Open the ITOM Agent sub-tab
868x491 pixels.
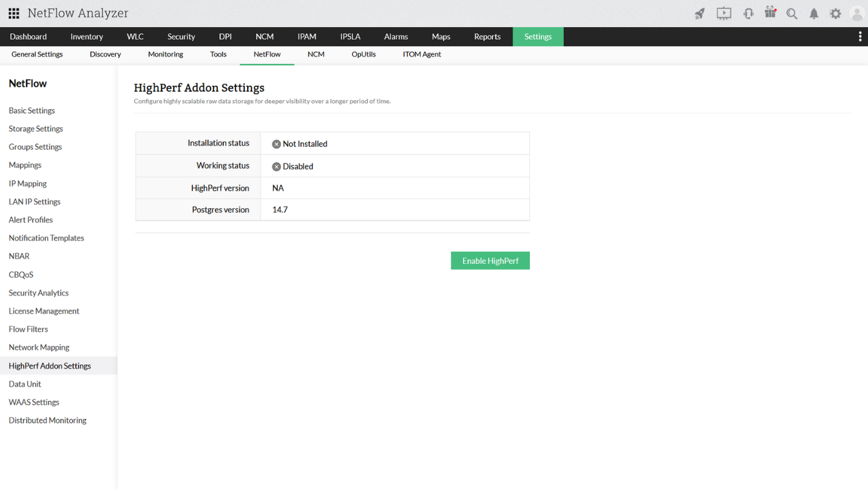pyautogui.click(x=422, y=54)
